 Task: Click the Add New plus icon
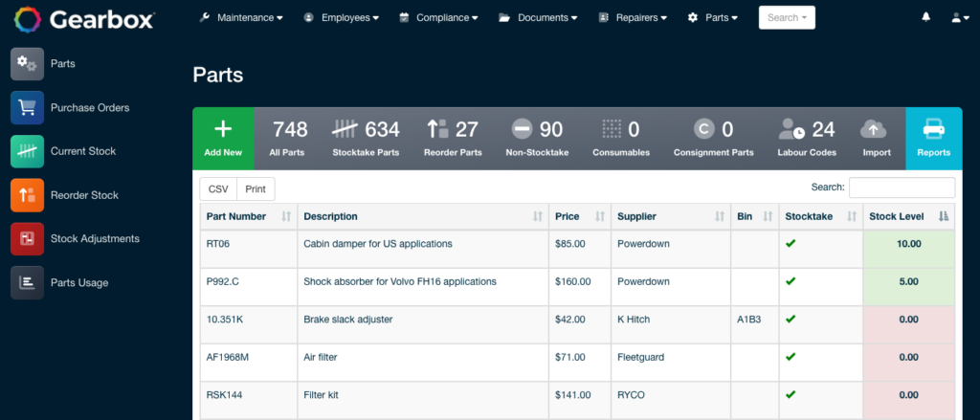(x=223, y=130)
